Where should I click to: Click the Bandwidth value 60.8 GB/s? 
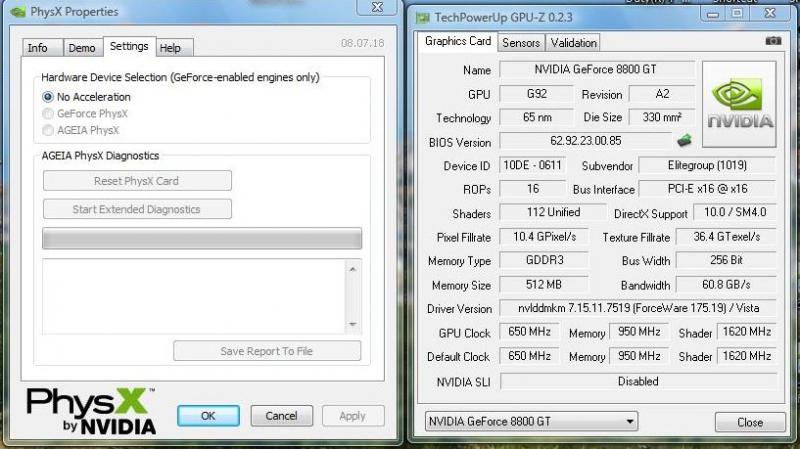coord(727,285)
